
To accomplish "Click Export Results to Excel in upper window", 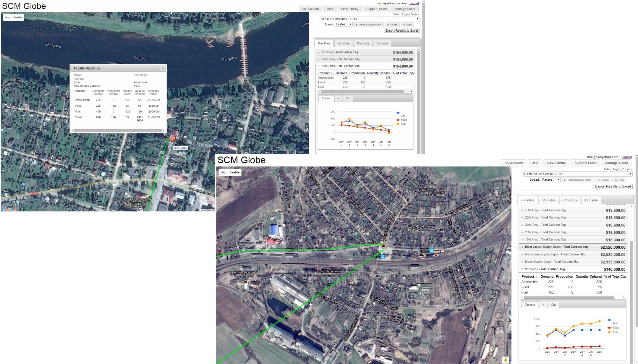I will coord(401,30).
